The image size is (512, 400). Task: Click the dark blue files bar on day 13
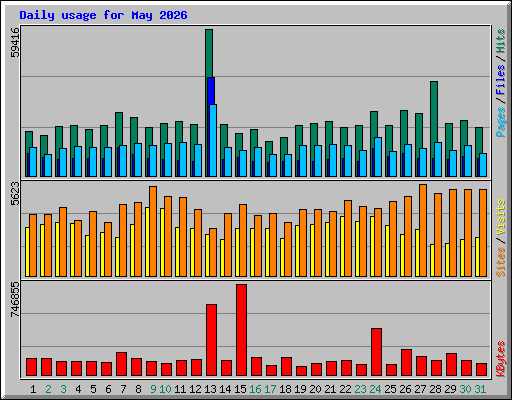pyautogui.click(x=211, y=91)
